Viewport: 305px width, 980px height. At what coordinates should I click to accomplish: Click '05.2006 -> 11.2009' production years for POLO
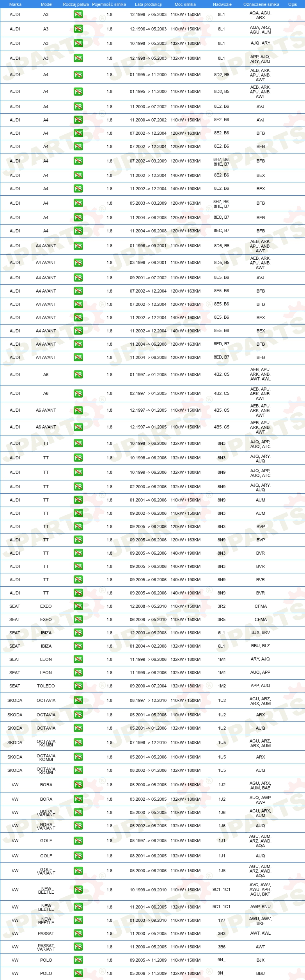[148, 974]
